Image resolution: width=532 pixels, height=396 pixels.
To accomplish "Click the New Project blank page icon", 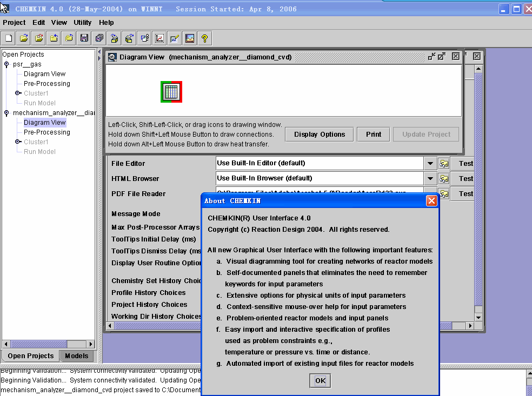I will click(x=9, y=38).
